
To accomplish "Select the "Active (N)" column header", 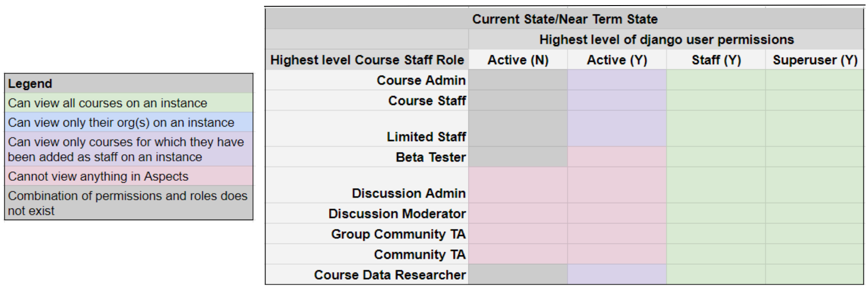I will click(518, 60).
